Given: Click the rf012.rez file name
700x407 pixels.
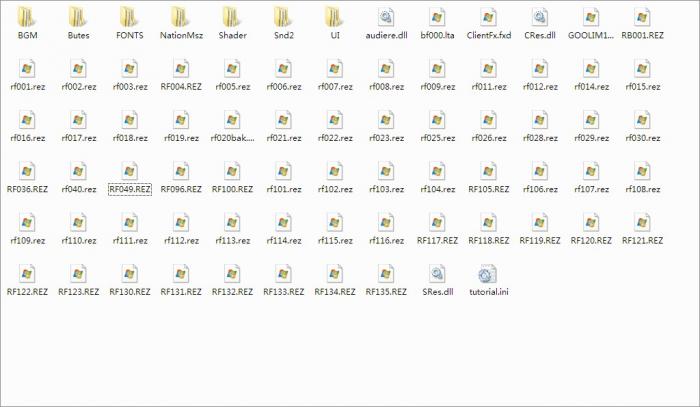Looking at the screenshot, I should point(540,87).
